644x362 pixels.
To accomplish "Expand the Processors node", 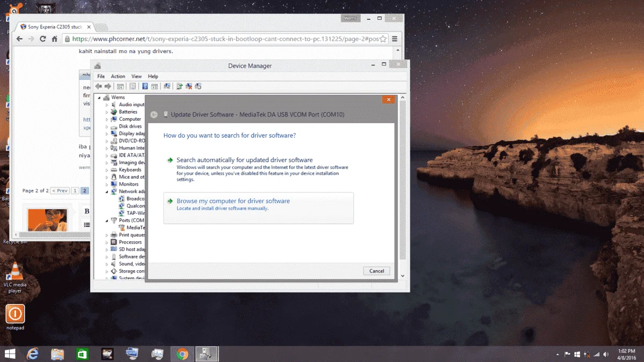I will click(107, 242).
